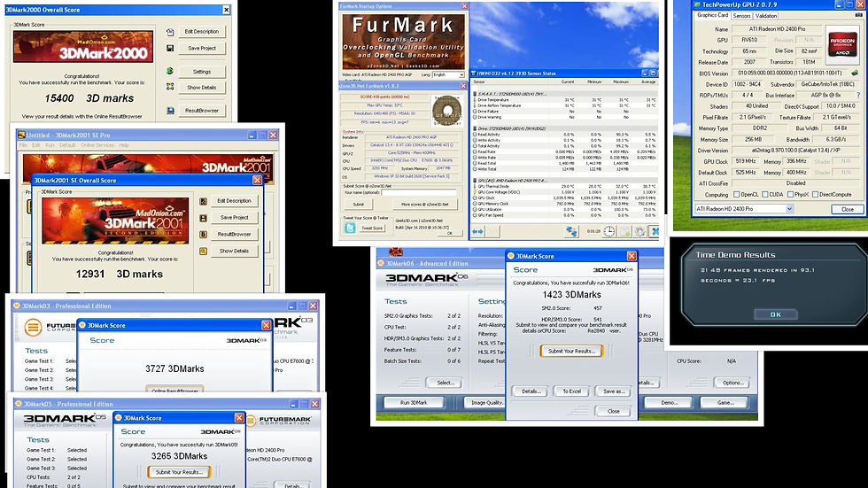The width and height of the screenshot is (868, 488).
Task: Click the Radeon Graphics AMD logo
Action: click(x=842, y=43)
